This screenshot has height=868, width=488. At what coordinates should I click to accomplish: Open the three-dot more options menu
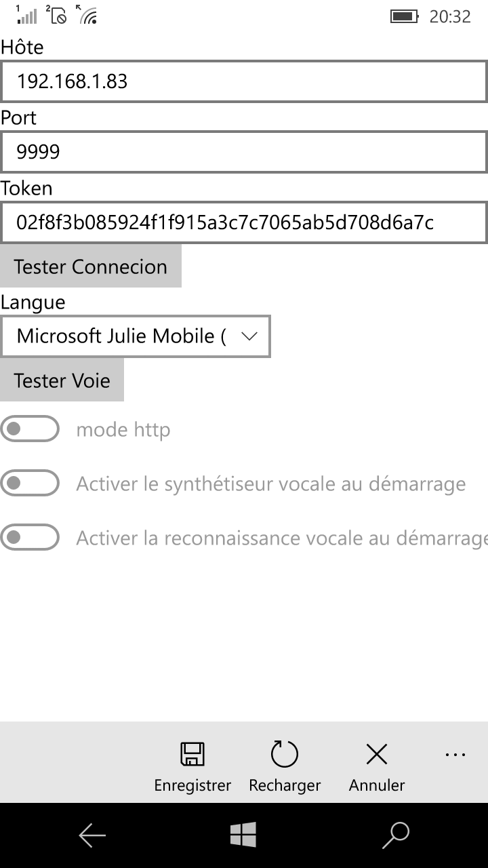click(455, 755)
